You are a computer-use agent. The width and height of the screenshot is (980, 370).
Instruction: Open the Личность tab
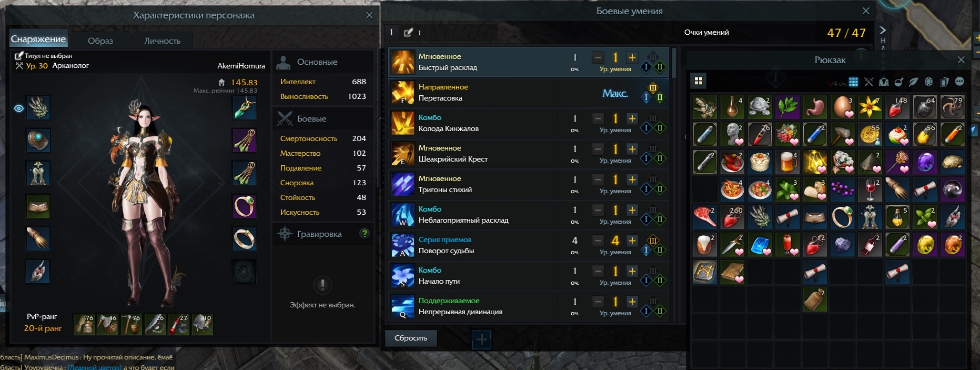point(163,41)
